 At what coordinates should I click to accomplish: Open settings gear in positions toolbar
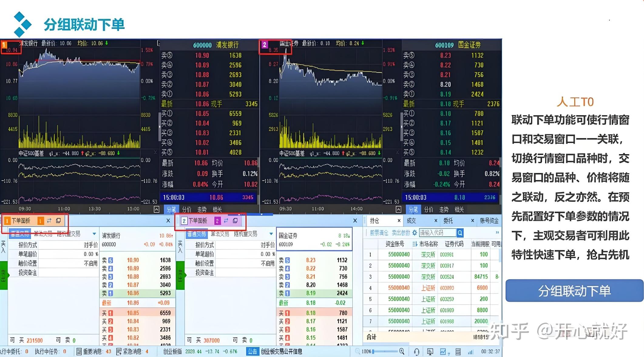(x=415, y=233)
